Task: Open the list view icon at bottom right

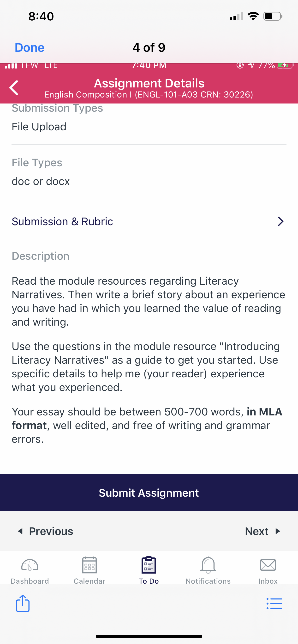Action: click(x=274, y=604)
